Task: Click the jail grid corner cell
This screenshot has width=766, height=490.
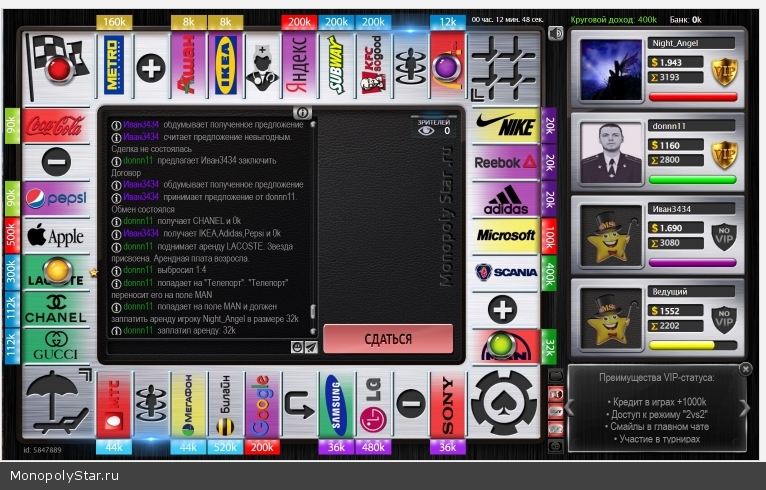Action: (505, 67)
